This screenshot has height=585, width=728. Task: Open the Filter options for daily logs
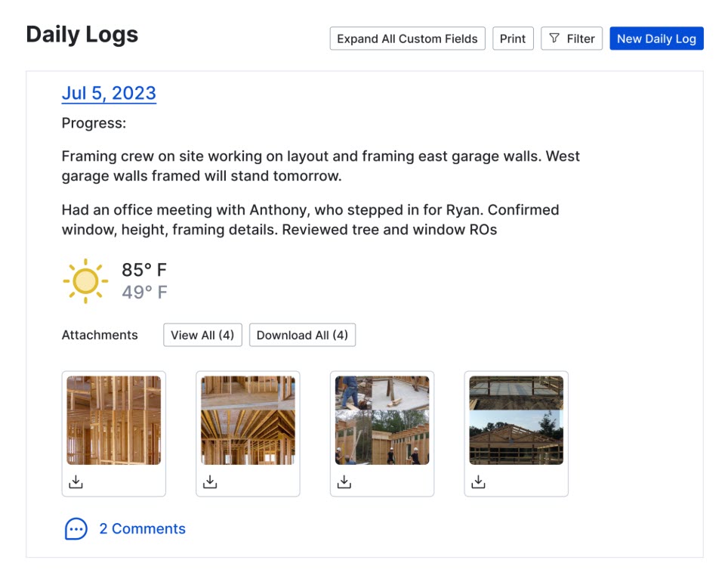click(x=572, y=39)
